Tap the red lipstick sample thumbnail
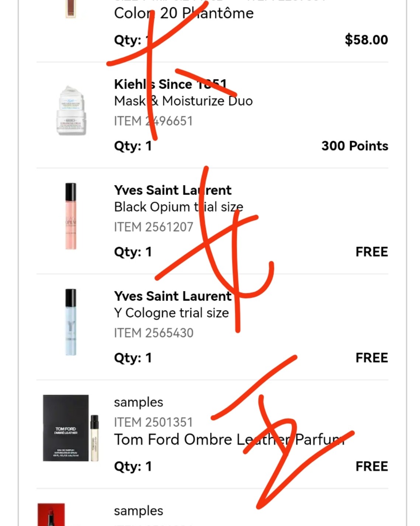 click(51, 515)
